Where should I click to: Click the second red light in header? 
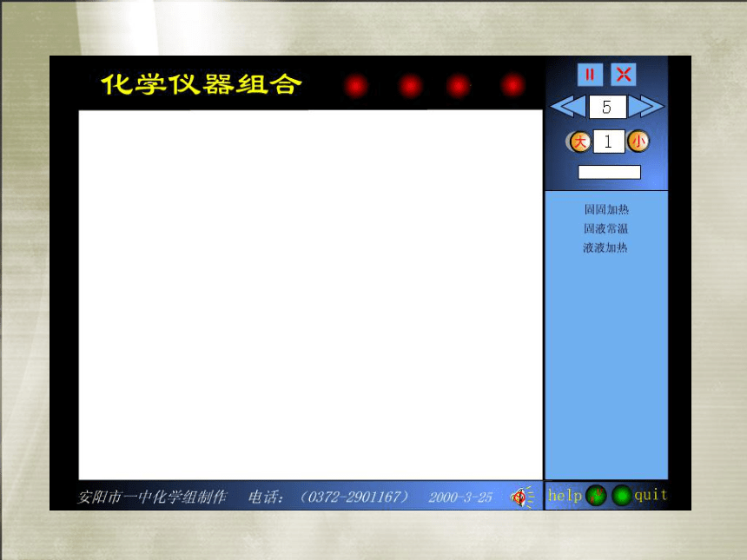[x=410, y=86]
